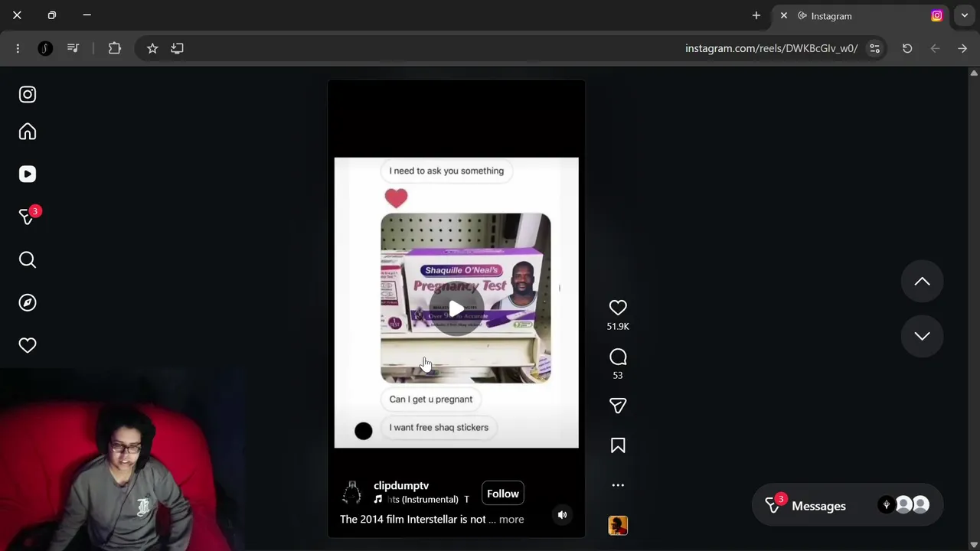Image resolution: width=980 pixels, height=551 pixels.
Task: Save the reel with bookmark icon
Action: pyautogui.click(x=618, y=446)
